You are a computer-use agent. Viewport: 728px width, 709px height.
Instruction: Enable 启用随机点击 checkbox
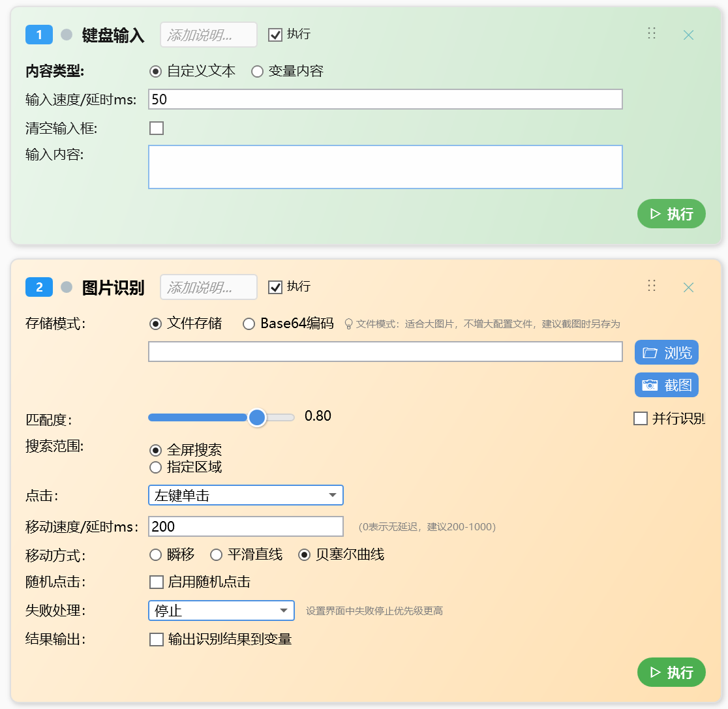click(157, 582)
